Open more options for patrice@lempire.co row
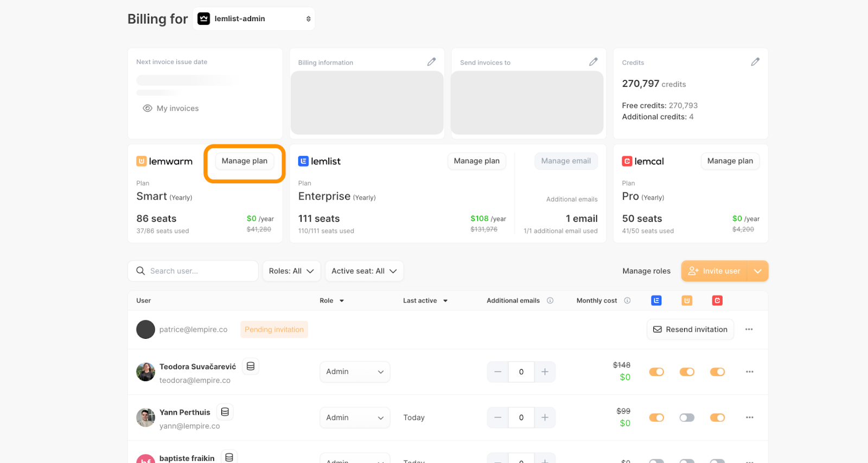This screenshot has width=868, height=463. (749, 330)
